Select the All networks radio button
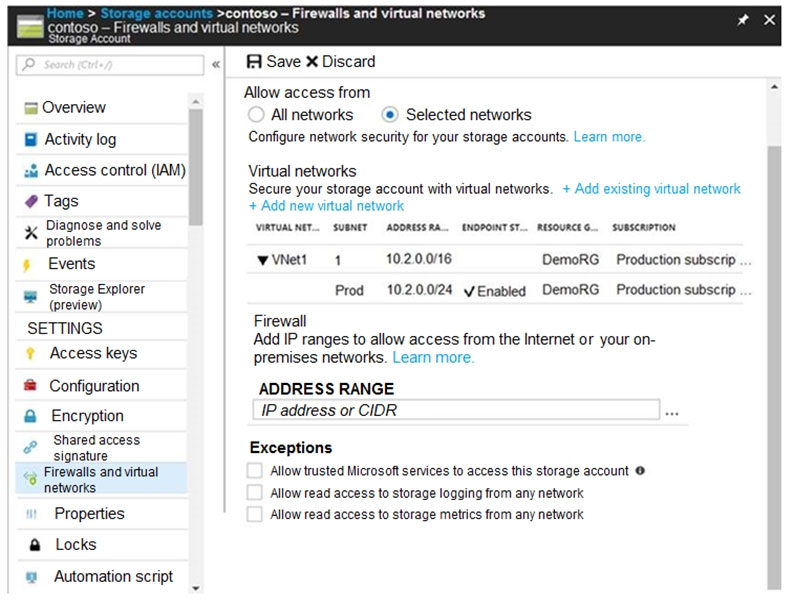The width and height of the screenshot is (794, 602). tap(257, 115)
